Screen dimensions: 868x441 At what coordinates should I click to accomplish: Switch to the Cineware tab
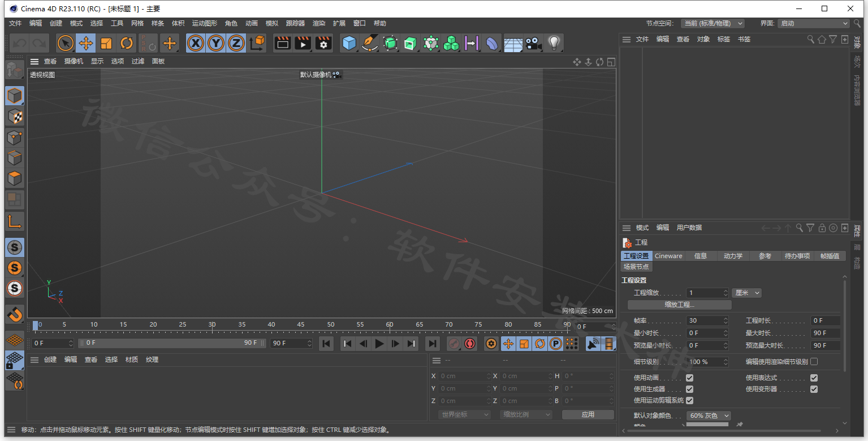[668, 256]
